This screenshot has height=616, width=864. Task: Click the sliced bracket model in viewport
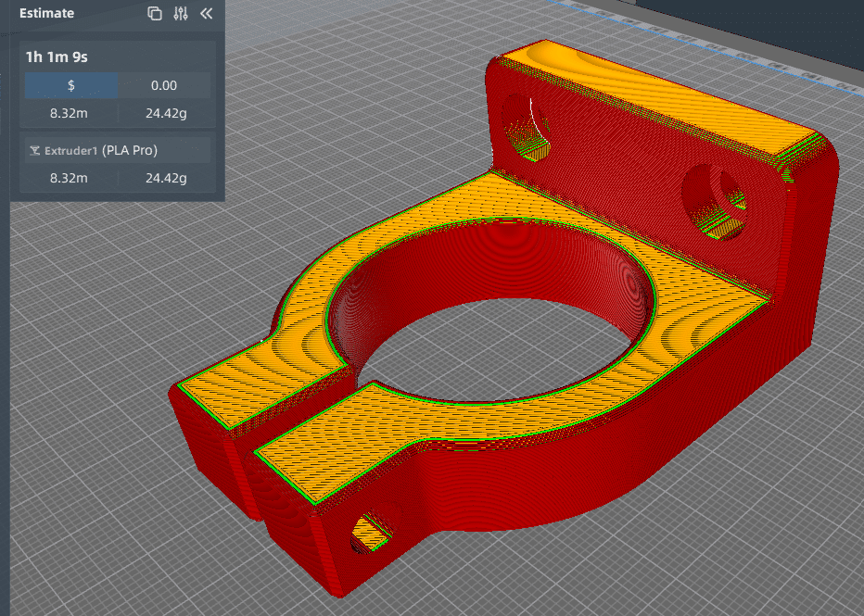point(503,318)
